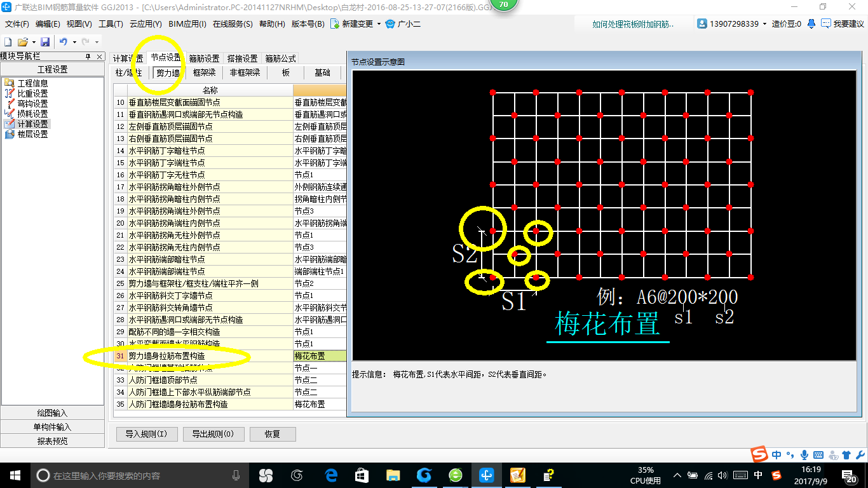This screenshot has height=488, width=868.
Task: Open File Explorer from the taskbar
Action: (393, 475)
